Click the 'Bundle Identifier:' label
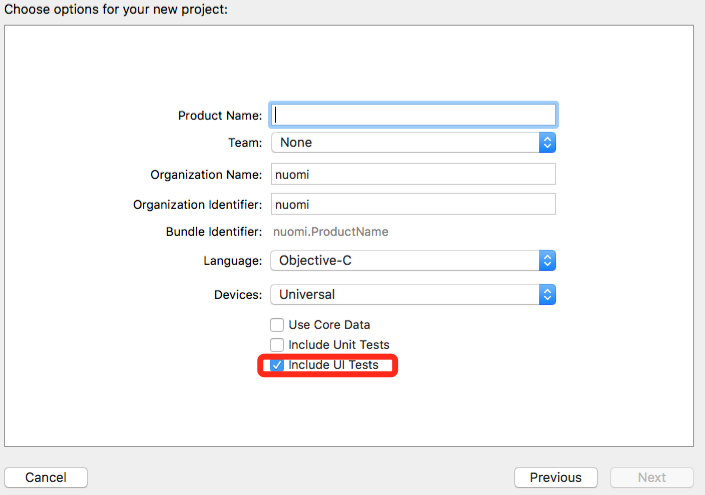This screenshot has width=705, height=495. [214, 232]
